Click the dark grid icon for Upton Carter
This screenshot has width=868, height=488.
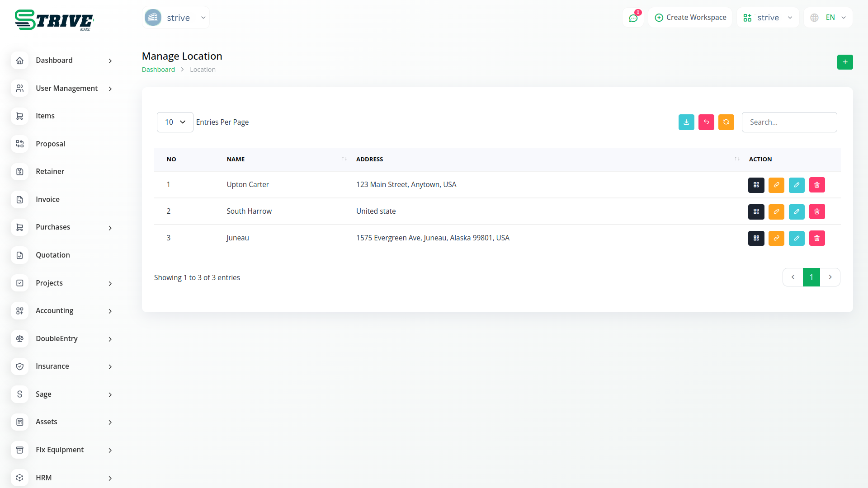click(755, 185)
